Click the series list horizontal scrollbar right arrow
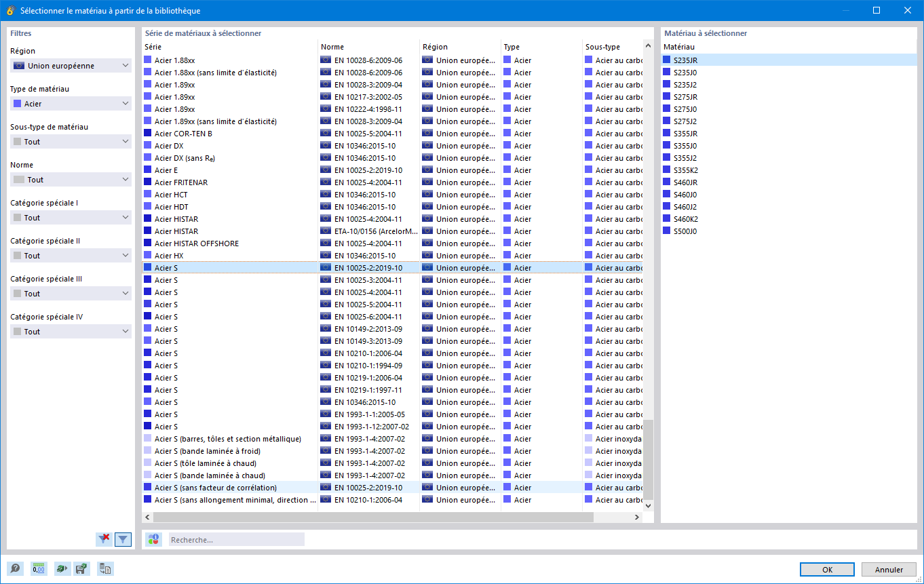 click(637, 518)
